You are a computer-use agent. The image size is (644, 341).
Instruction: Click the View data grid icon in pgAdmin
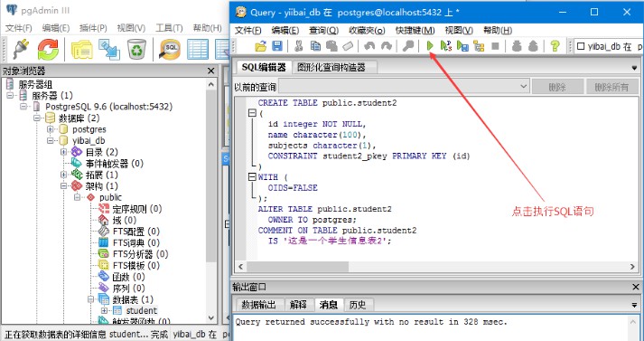coord(198,50)
